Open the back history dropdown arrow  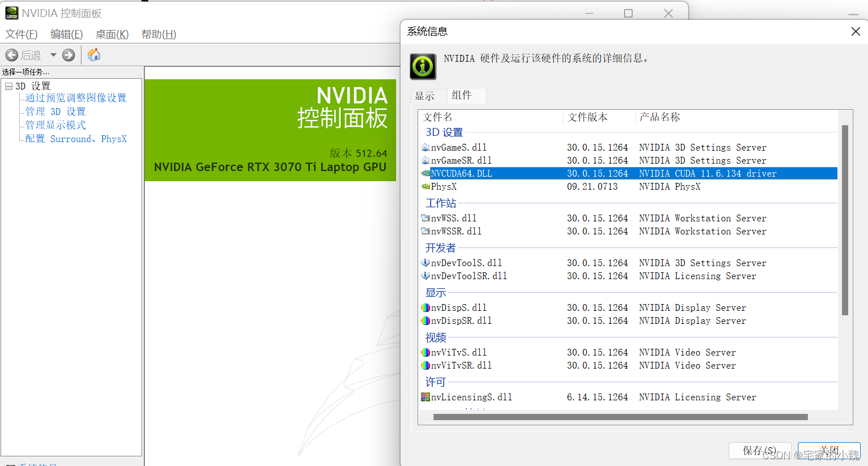[x=53, y=55]
